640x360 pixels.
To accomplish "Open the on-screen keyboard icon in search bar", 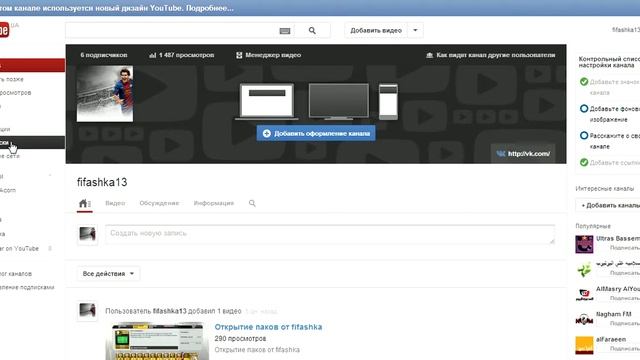I will tap(285, 31).
